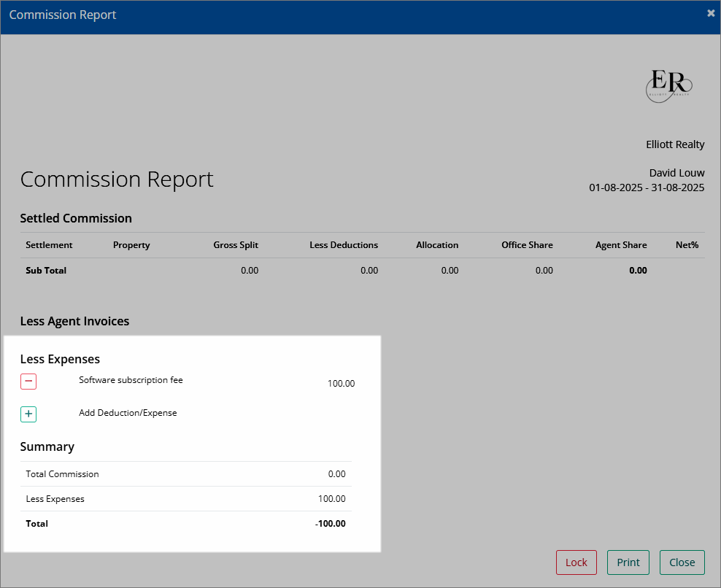Click the Allocation column header

coord(437,245)
